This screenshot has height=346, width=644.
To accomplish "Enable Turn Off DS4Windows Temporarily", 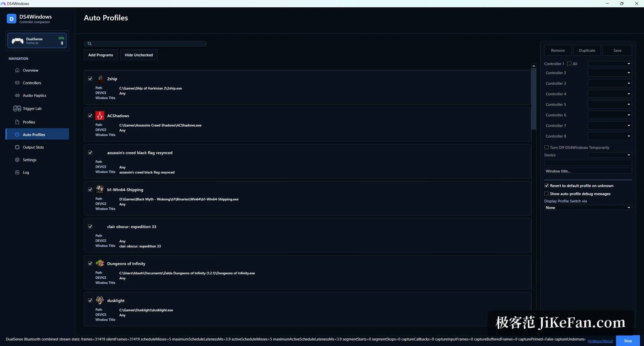I will [546, 147].
